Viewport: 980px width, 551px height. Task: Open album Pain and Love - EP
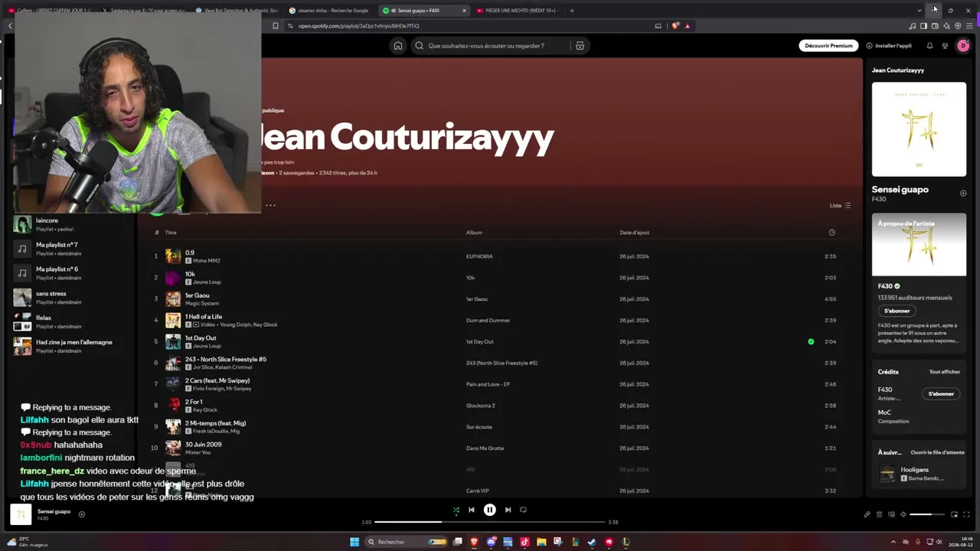click(488, 384)
